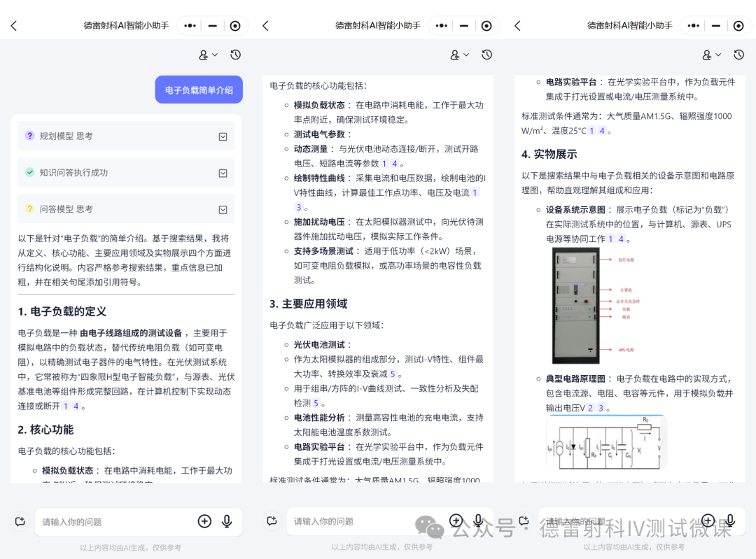Viewport: 756px width, 559px height.
Task: Tap the 电子负载简单介绍 message bubble
Action: pos(199,90)
